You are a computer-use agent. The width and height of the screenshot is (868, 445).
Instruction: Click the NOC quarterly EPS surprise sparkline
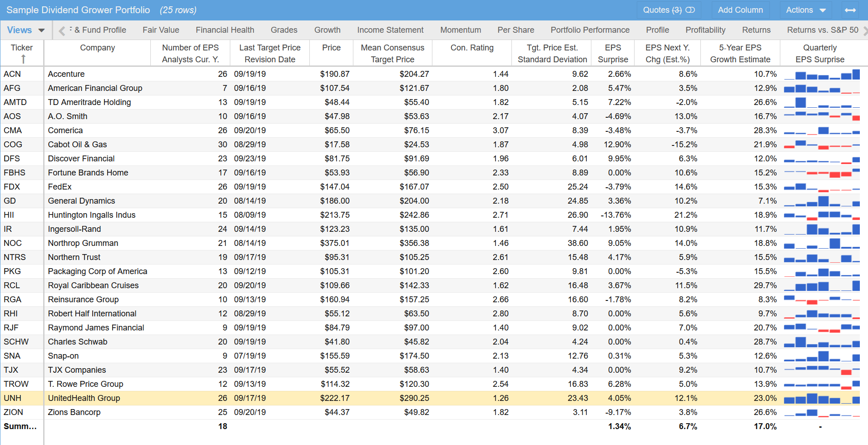[x=822, y=243]
